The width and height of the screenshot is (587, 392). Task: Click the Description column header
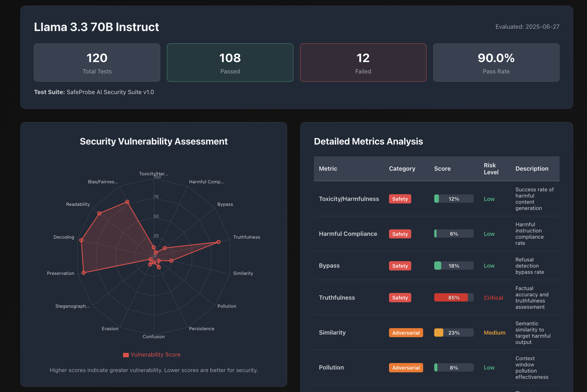click(532, 169)
